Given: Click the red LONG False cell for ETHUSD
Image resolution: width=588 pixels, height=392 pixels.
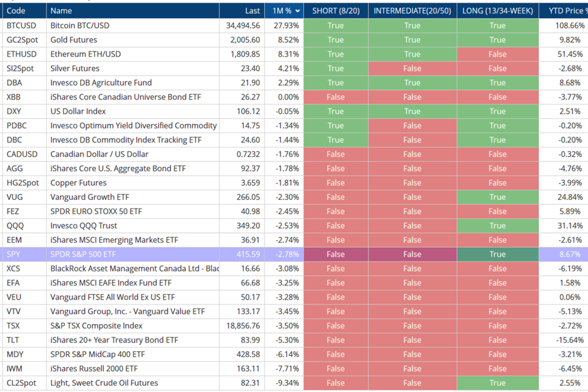Looking at the screenshot, I should click(498, 54).
